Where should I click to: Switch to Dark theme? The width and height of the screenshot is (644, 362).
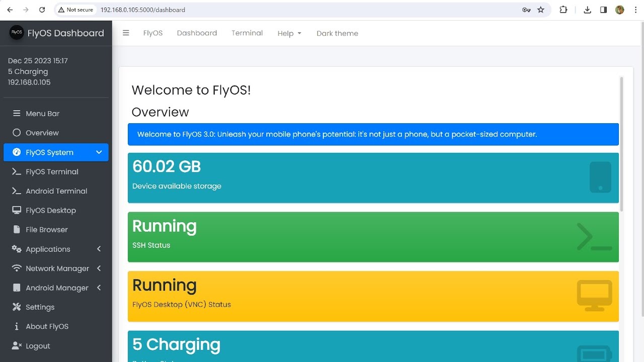click(337, 33)
